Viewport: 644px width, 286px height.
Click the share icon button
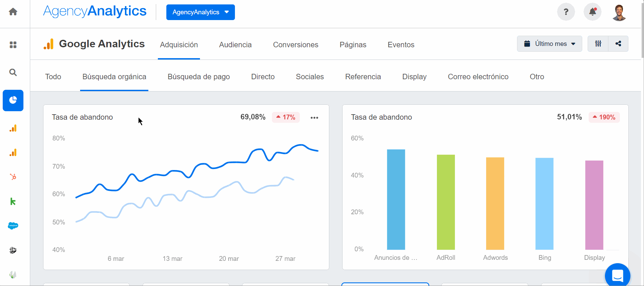click(618, 44)
